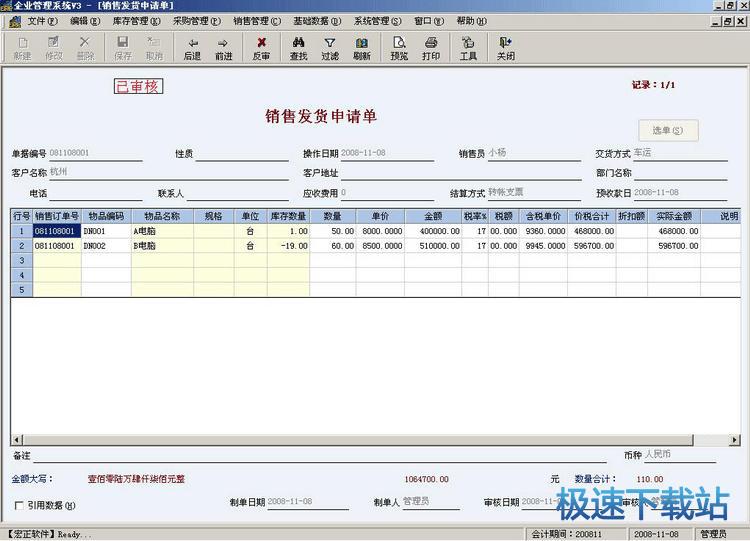750x541 pixels.
Task: Click the Delete (删除) toolbar icon
Action: [85, 48]
